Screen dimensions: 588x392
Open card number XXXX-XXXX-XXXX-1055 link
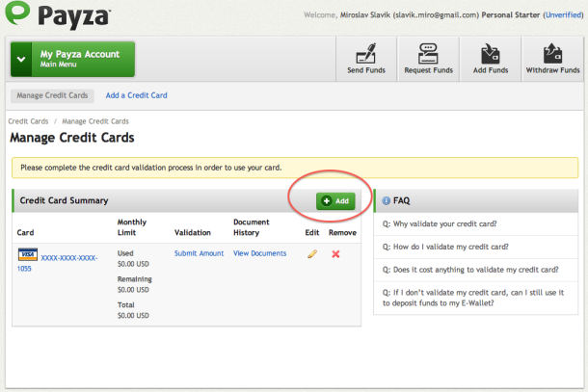coord(58,263)
